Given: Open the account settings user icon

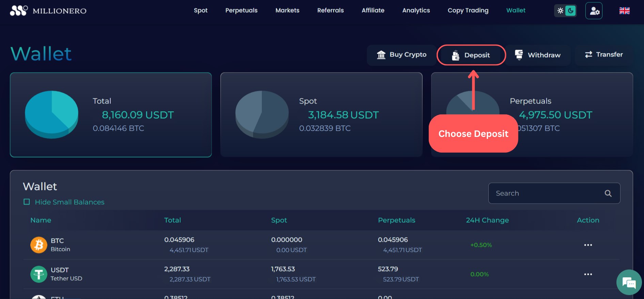Looking at the screenshot, I should point(594,11).
